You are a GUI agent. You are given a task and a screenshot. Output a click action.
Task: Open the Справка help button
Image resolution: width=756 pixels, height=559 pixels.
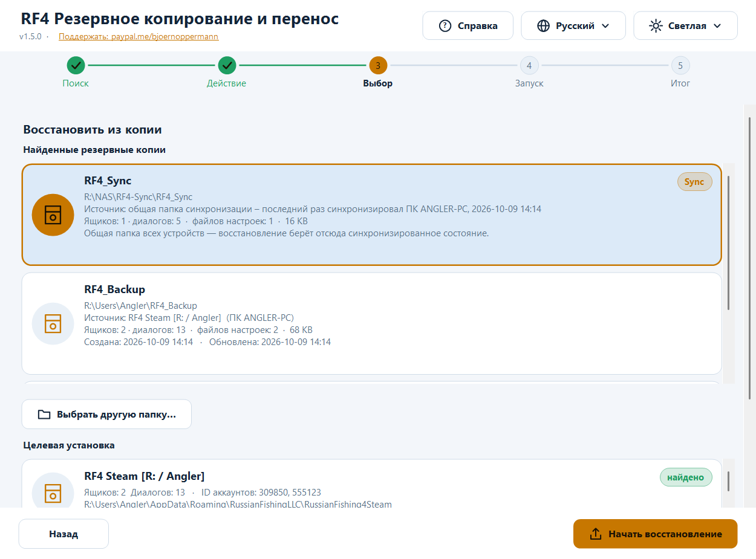468,26
